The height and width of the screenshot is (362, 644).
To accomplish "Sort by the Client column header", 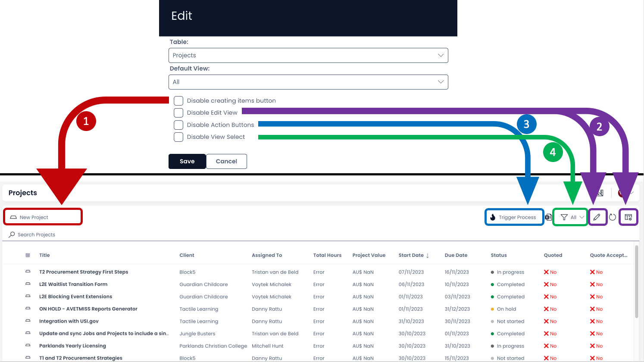I will [x=187, y=255].
